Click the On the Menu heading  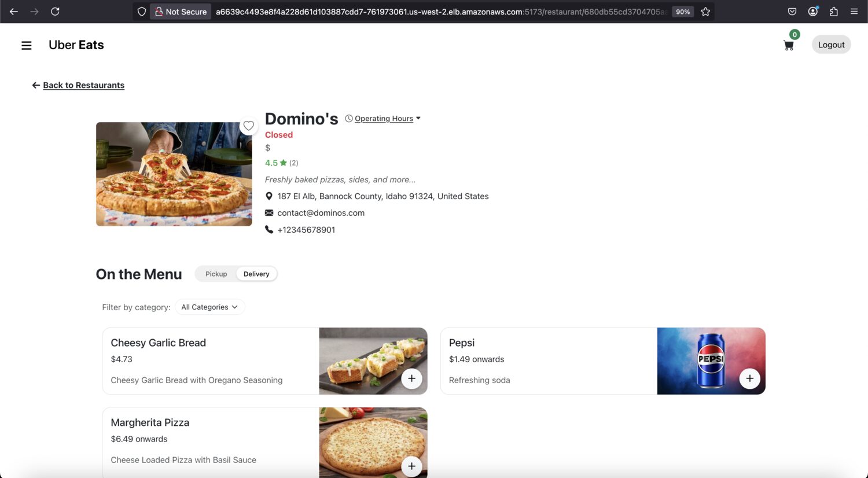[139, 274]
